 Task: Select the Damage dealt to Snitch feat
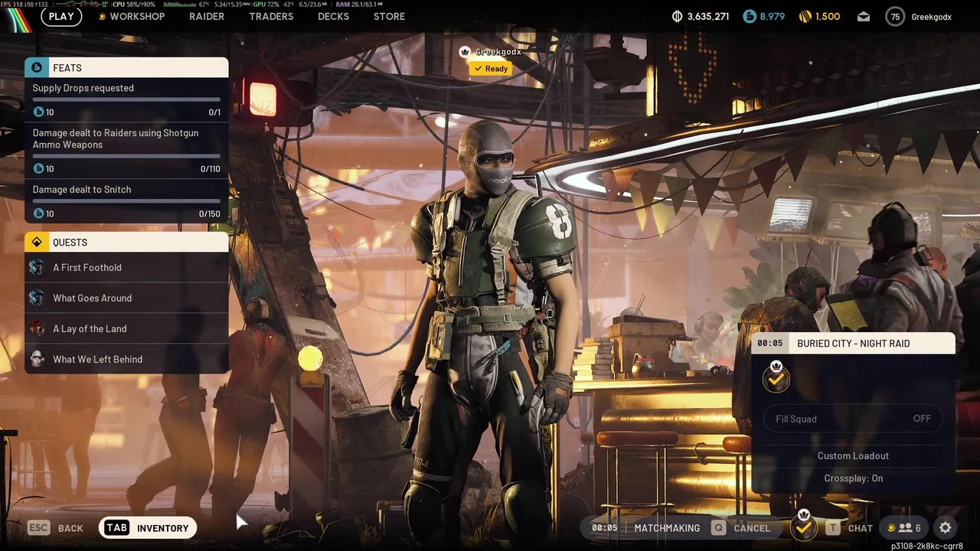126,201
